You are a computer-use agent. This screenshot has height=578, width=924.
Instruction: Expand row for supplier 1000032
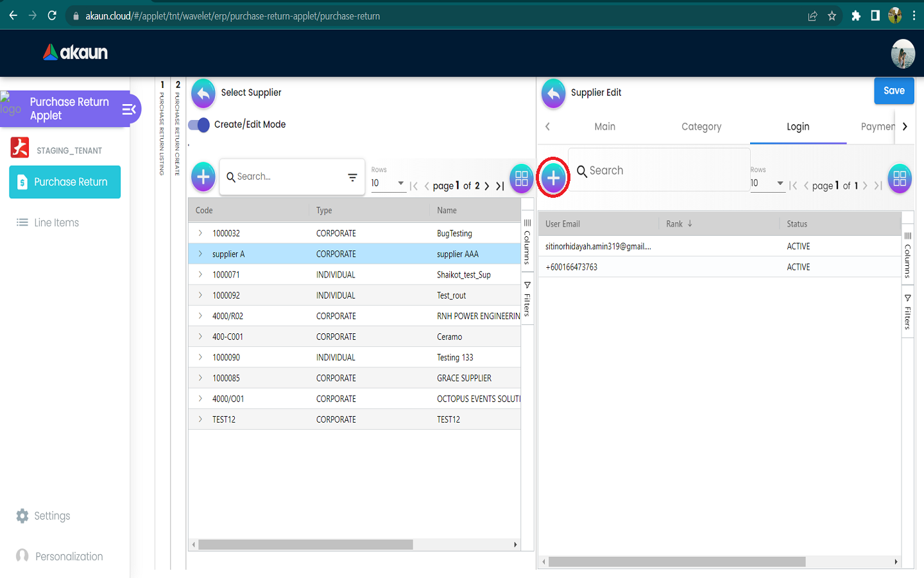(200, 233)
